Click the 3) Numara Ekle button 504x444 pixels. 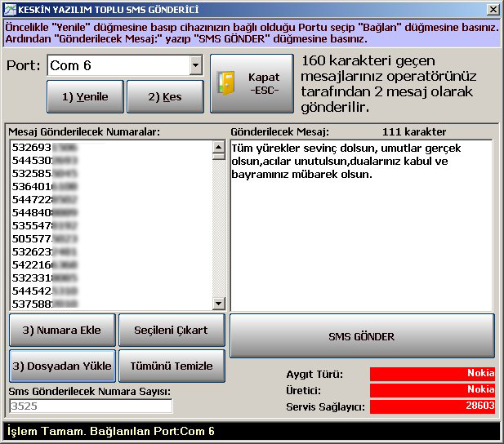point(62,331)
